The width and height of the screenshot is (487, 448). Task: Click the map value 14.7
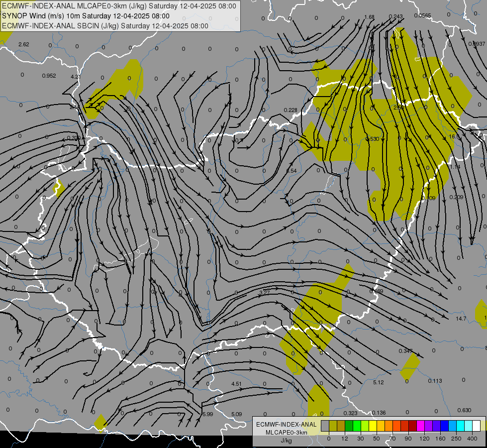coord(461,319)
